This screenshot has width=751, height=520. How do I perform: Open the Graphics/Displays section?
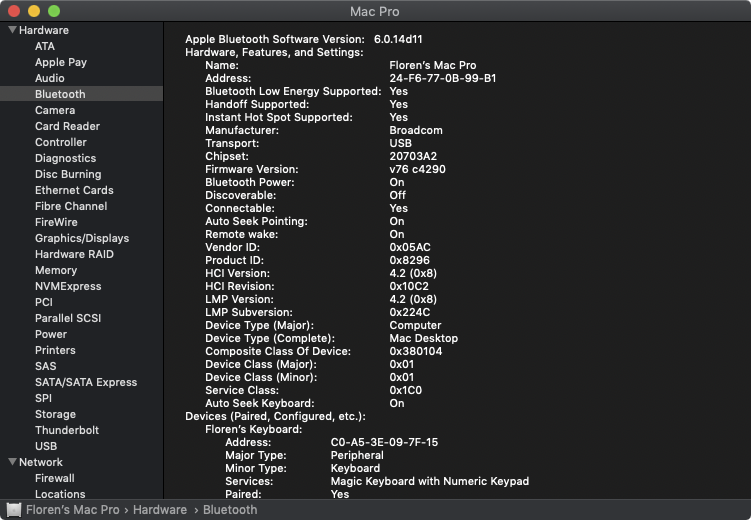82,238
